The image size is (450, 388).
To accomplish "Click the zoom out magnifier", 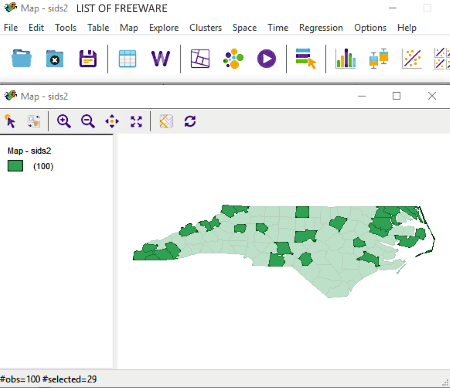I will 88,121.
